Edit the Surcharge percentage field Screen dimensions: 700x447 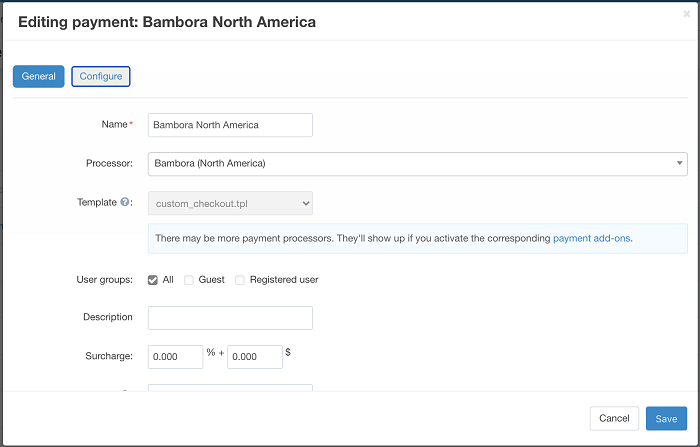click(x=175, y=357)
